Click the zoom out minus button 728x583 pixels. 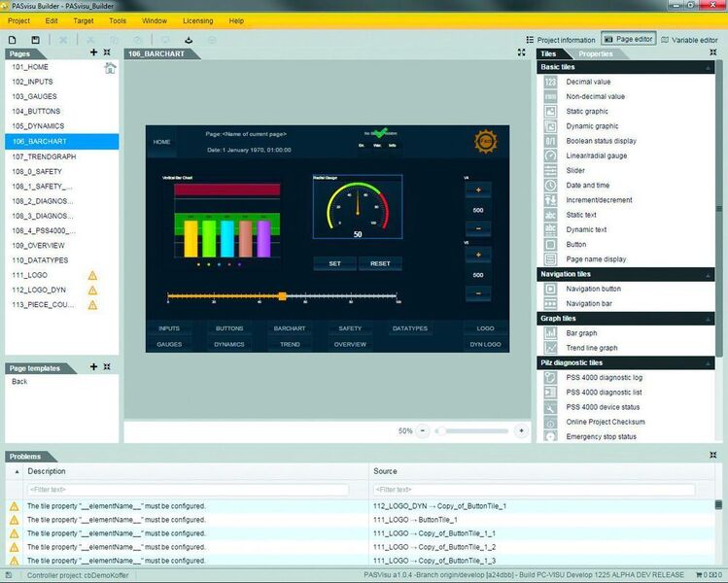click(423, 430)
